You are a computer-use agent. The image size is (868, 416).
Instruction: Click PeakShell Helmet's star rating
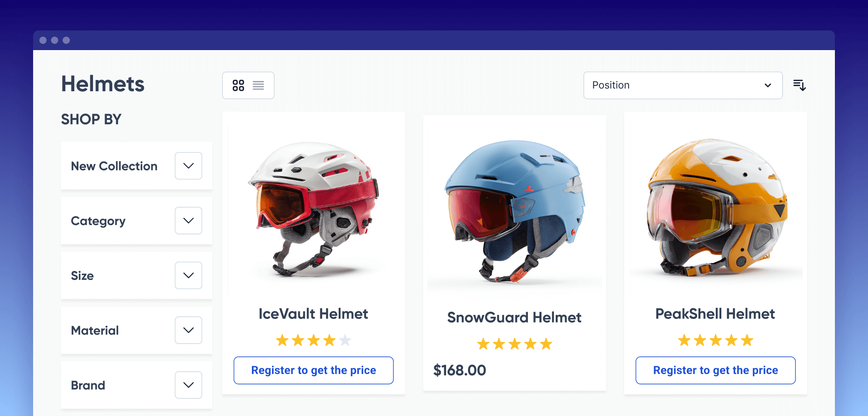(715, 341)
